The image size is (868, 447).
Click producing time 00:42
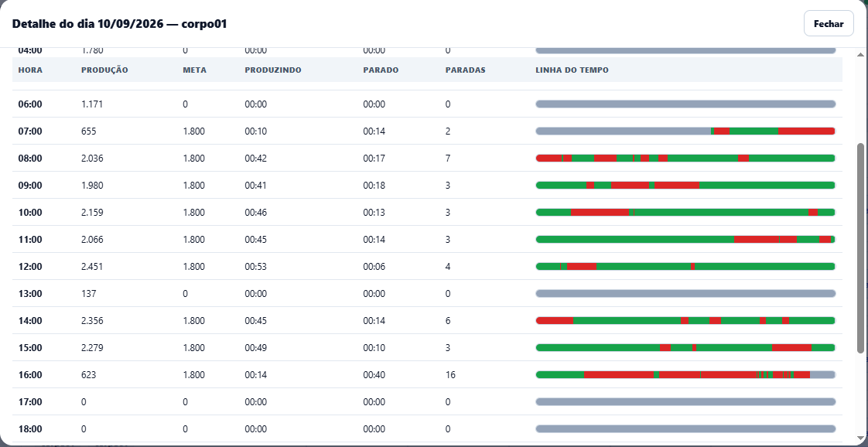[x=256, y=159]
